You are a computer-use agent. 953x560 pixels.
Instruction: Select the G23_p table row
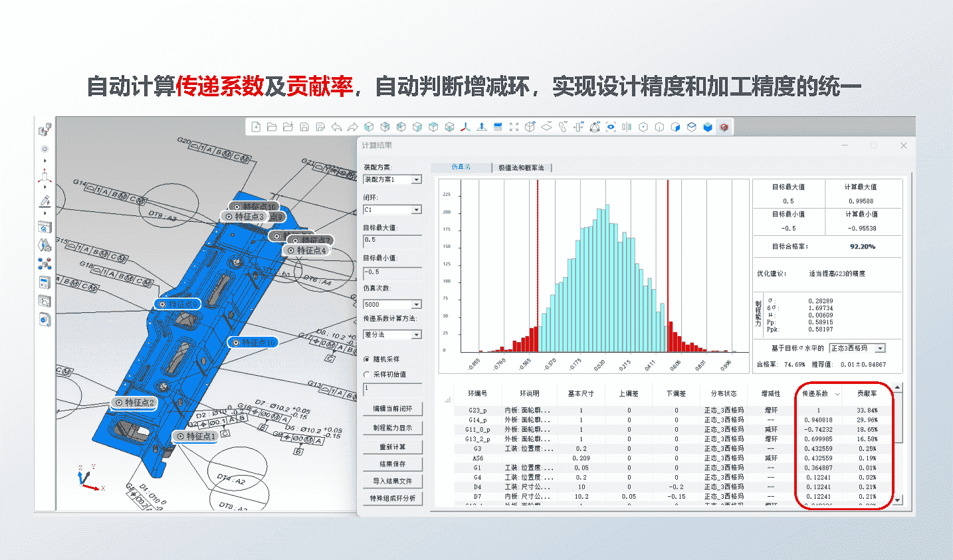point(673,411)
